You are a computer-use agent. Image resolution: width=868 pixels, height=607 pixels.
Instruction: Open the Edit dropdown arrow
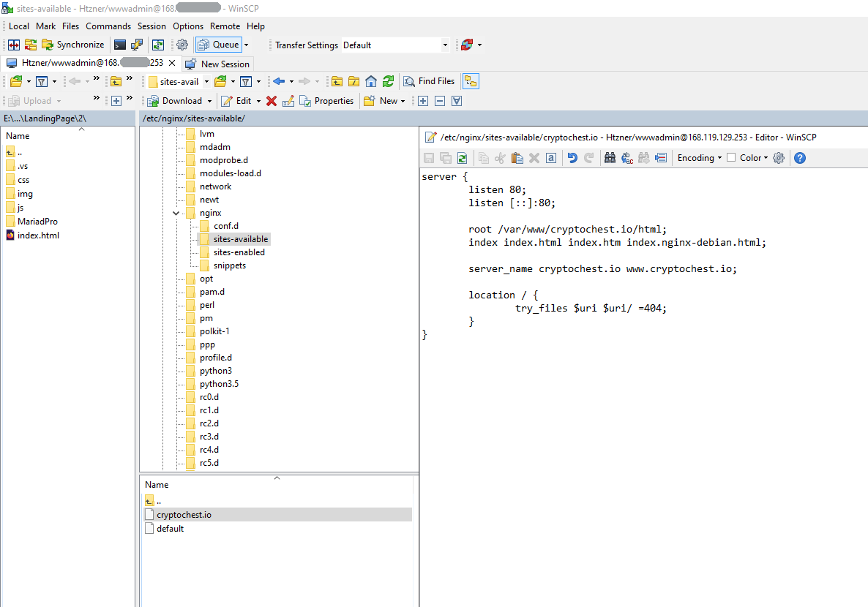[x=258, y=101]
